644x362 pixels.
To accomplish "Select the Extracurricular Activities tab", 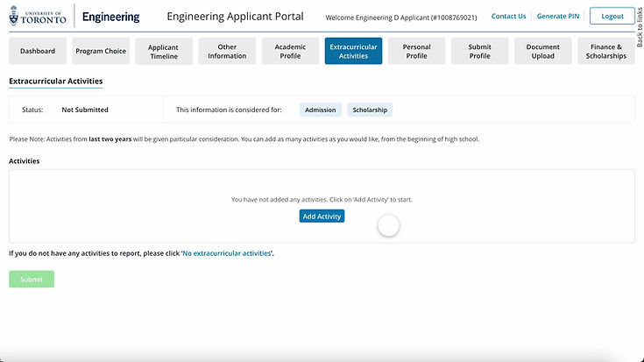I will tap(353, 51).
